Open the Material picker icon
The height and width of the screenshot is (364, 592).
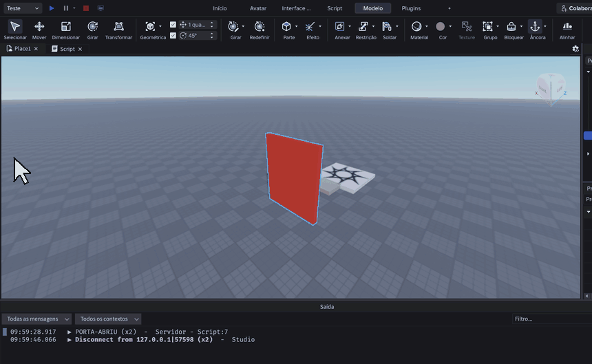tap(416, 26)
